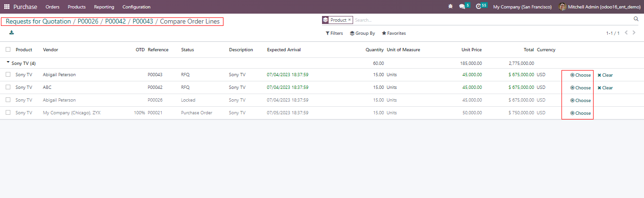Click vendor ABC cell

tap(47, 87)
